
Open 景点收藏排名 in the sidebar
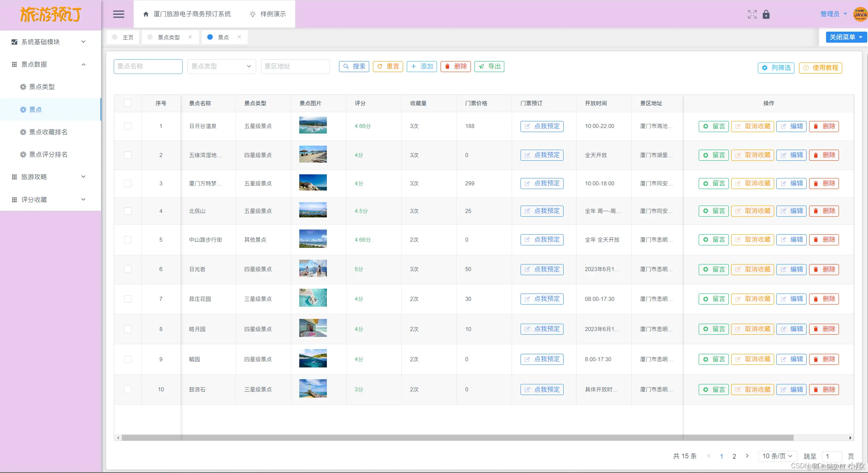(48, 132)
